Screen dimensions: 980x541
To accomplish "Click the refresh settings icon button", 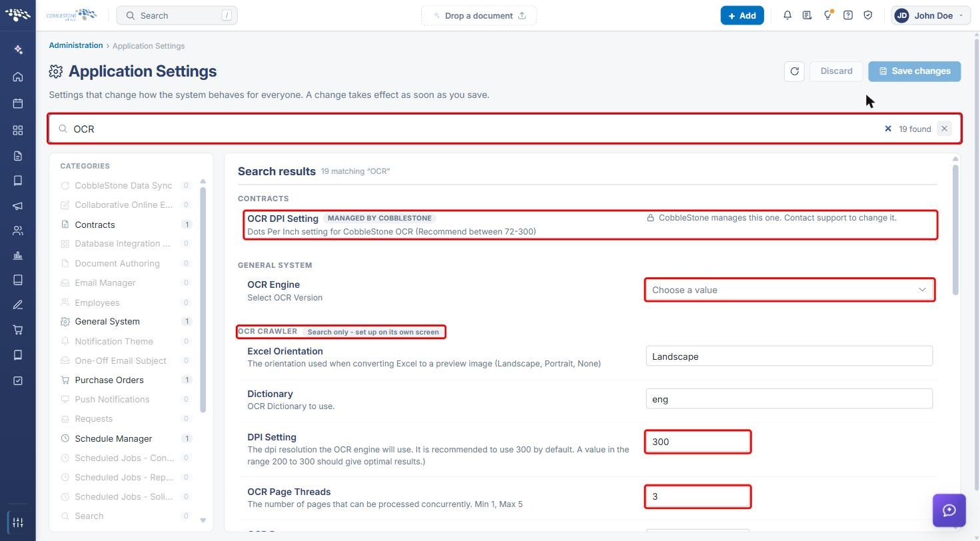I will [x=794, y=71].
